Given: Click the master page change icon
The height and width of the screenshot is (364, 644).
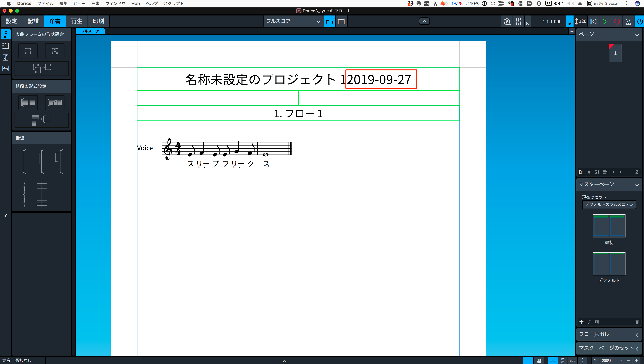Looking at the screenshot, I should click(x=605, y=172).
